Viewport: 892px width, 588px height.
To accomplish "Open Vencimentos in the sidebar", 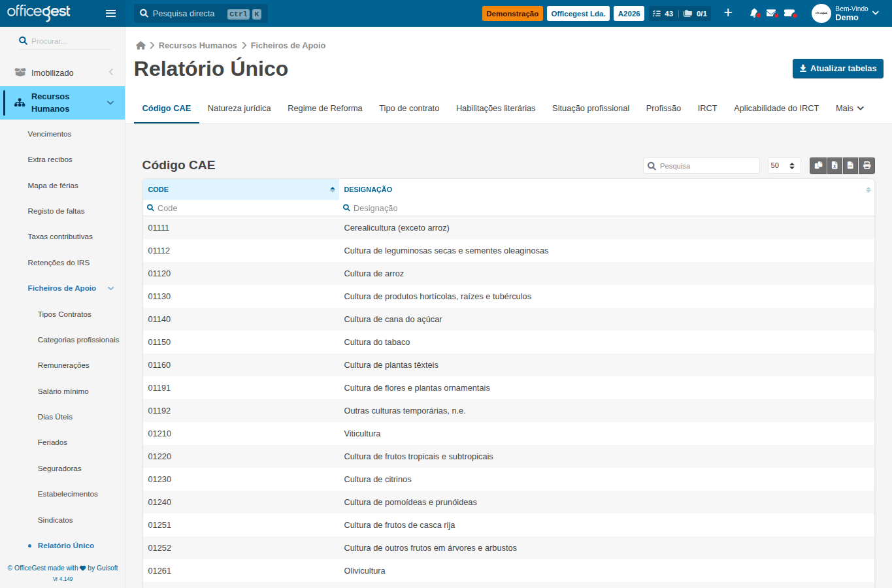I will pyautogui.click(x=50, y=134).
